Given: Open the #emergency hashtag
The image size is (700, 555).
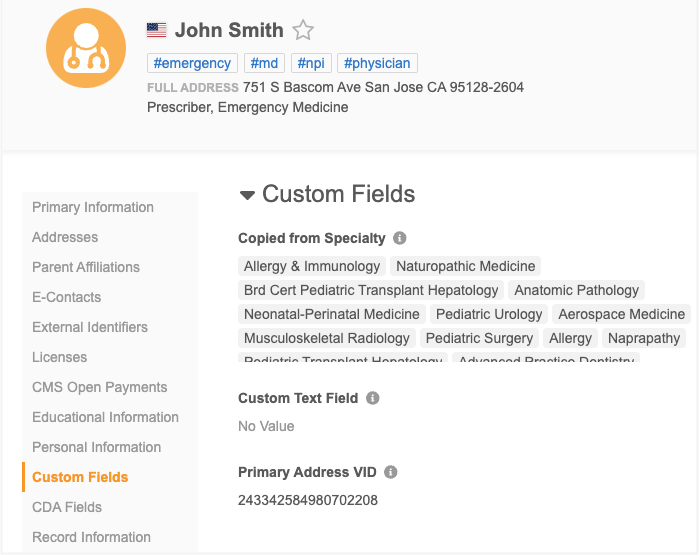Looking at the screenshot, I should [193, 63].
